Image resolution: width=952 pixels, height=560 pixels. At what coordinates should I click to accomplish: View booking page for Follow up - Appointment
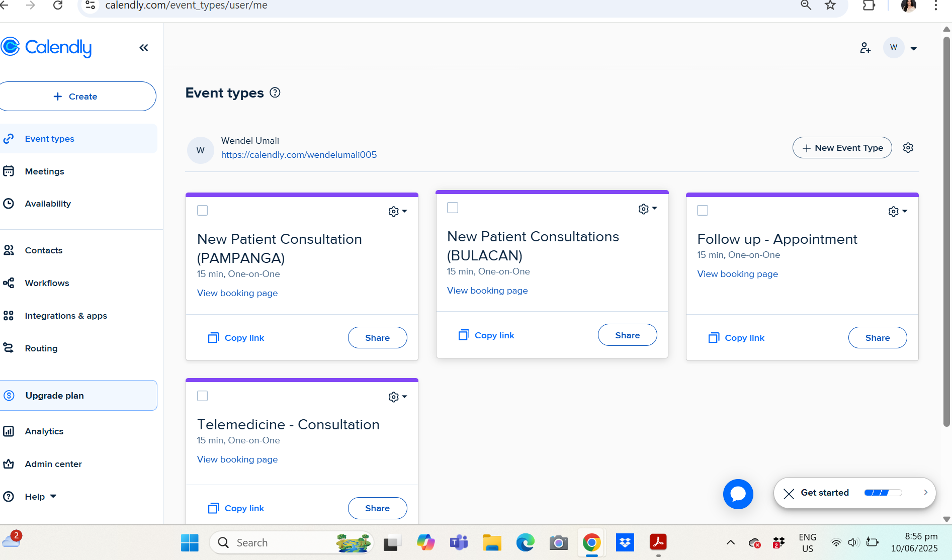click(737, 274)
